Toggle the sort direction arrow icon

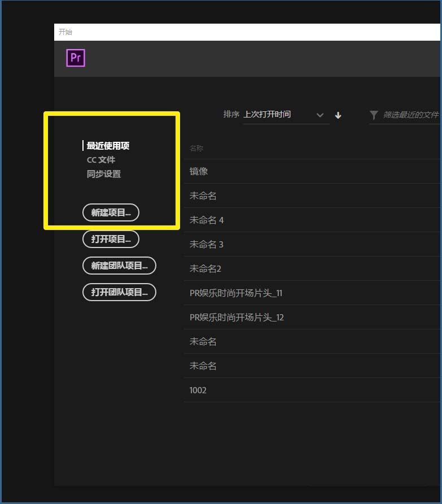(338, 115)
